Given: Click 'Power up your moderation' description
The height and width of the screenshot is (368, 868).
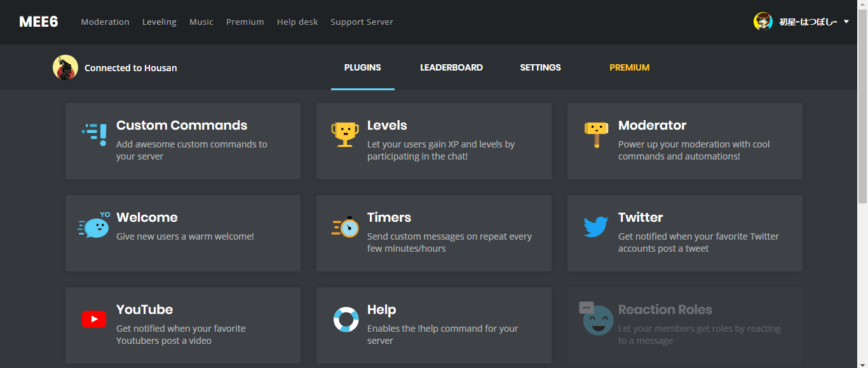Looking at the screenshot, I should pos(694,150).
